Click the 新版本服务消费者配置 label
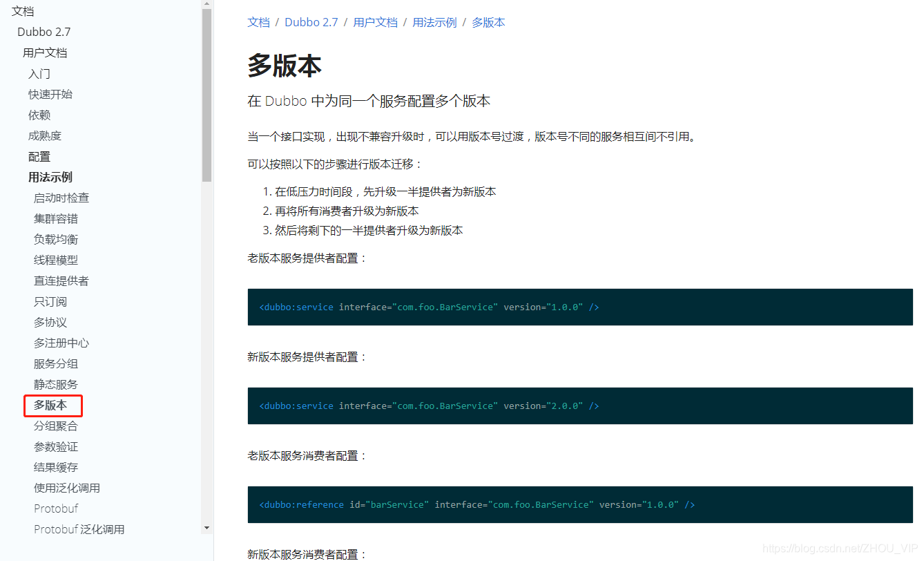Viewport: 924px width, 561px height. pyautogui.click(x=308, y=554)
